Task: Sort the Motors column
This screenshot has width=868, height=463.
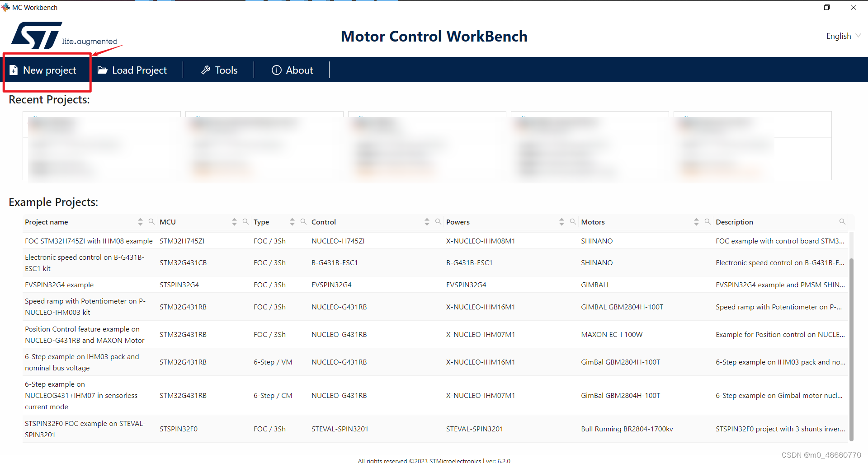Action: tap(696, 222)
